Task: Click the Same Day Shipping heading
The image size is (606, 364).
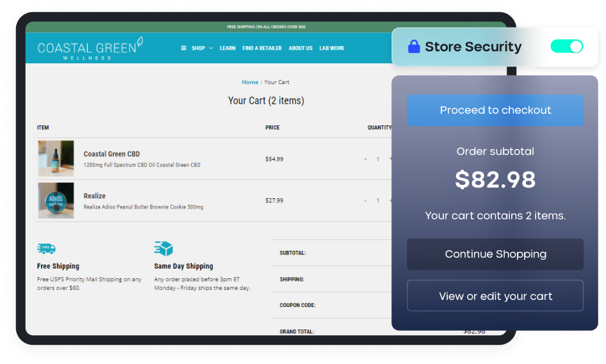Action: click(x=184, y=266)
